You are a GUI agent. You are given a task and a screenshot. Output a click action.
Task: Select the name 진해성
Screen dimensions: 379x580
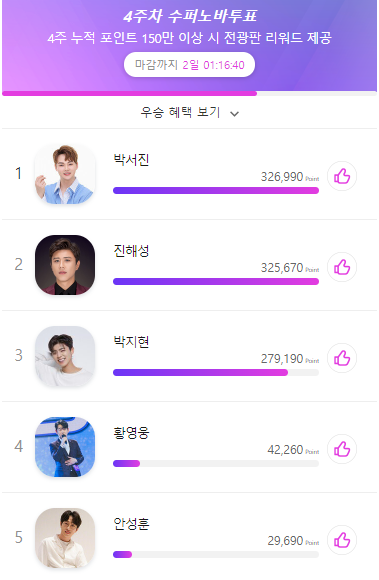point(131,250)
